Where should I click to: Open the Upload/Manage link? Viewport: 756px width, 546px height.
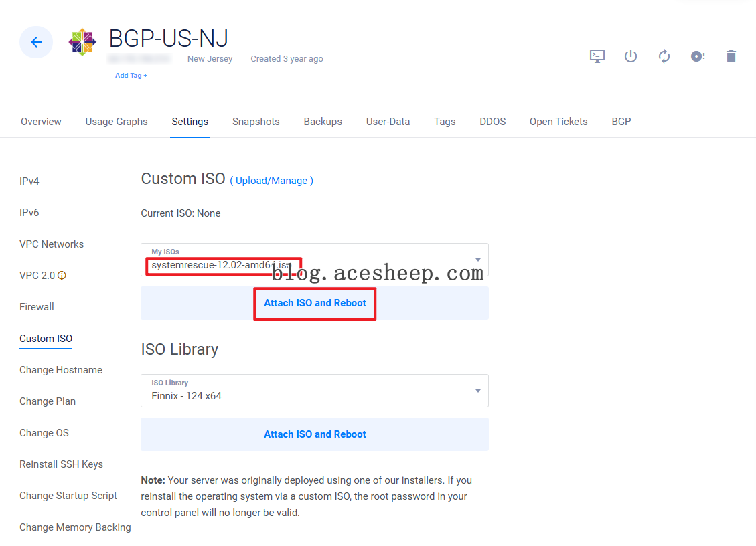pos(271,181)
